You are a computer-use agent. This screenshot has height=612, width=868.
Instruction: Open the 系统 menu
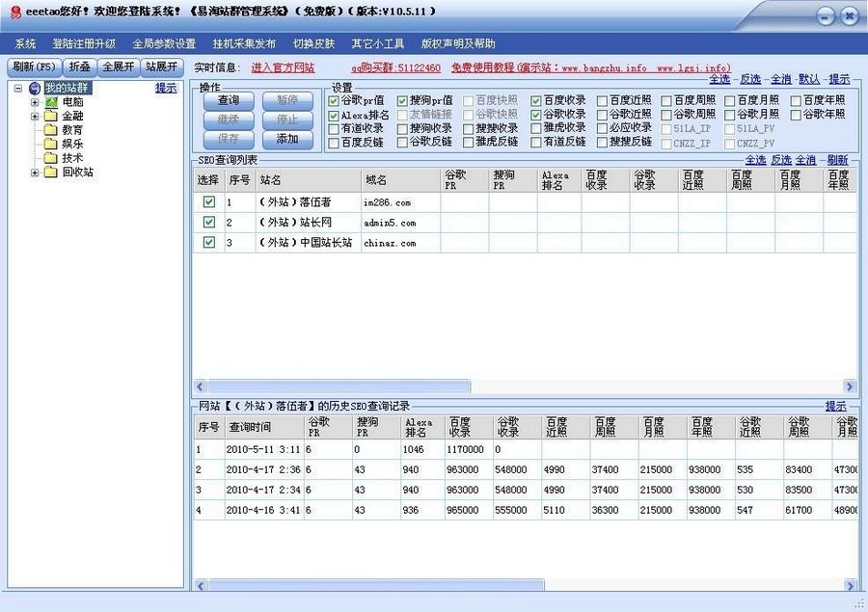[x=25, y=43]
